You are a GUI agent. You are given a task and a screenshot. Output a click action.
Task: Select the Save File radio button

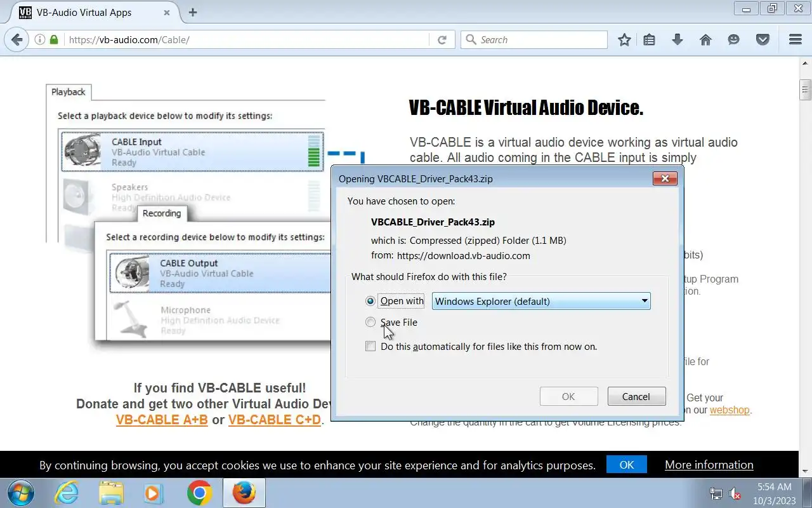370,323
